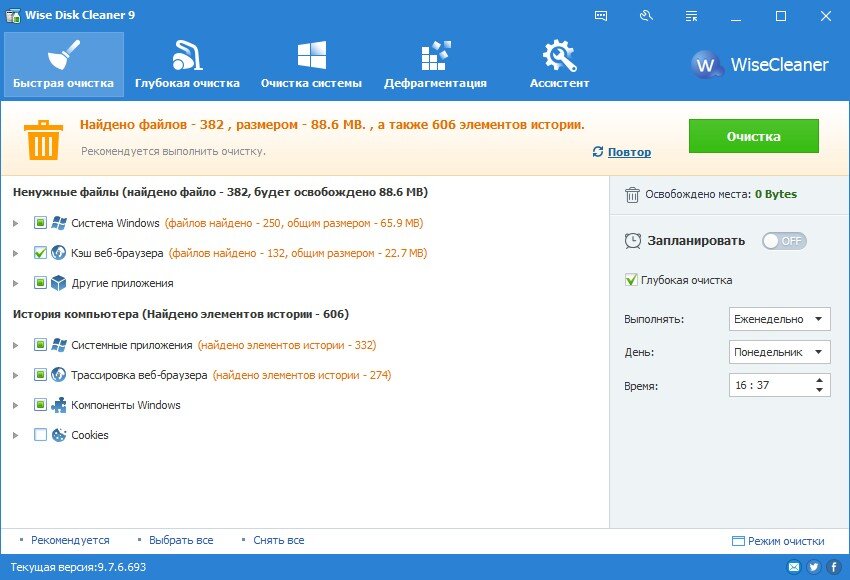
Task: Decrease the Время value with down arrow
Action: tap(819, 390)
